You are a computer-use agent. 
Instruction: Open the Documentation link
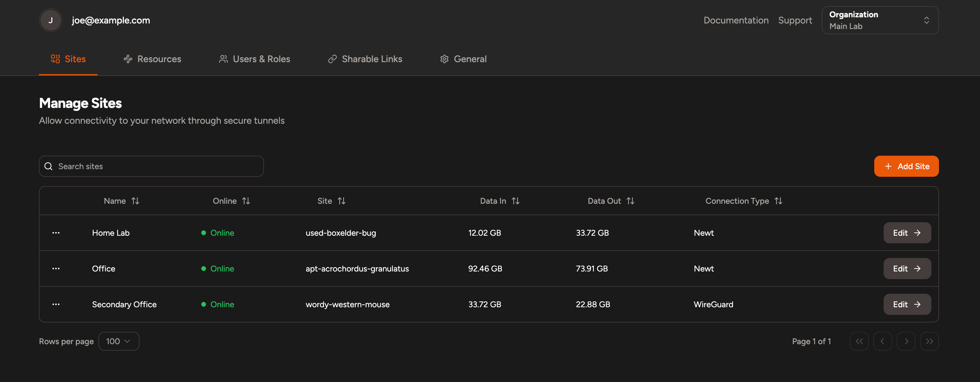pos(735,21)
